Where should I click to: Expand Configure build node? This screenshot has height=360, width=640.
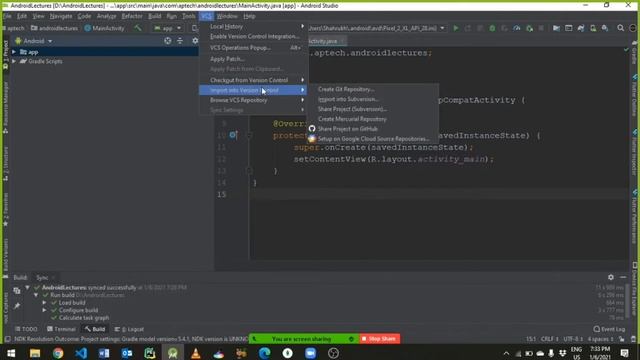pyautogui.click(x=44, y=310)
